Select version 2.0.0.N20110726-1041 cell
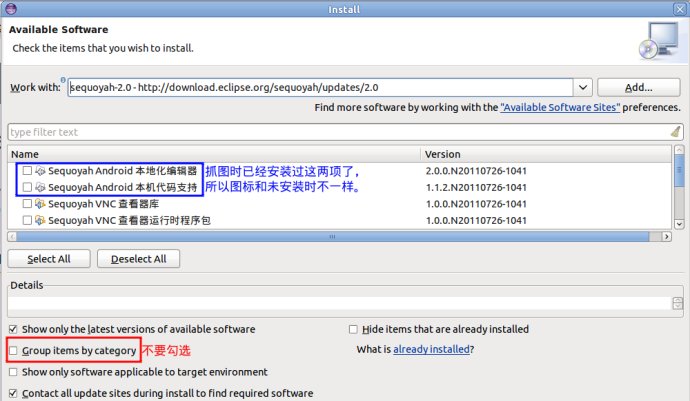Viewport: 690px width, 401px height. 476,171
